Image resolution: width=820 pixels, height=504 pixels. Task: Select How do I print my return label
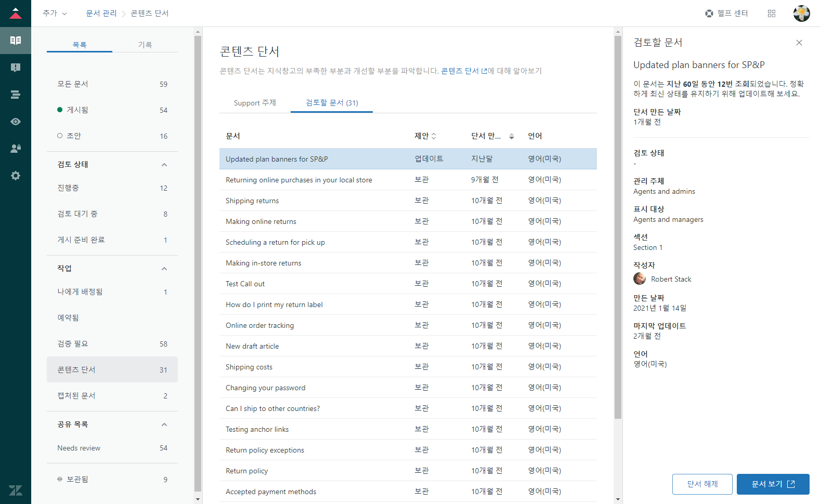pyautogui.click(x=408, y=304)
